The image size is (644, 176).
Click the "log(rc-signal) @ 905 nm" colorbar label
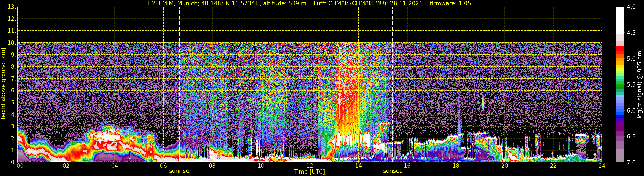point(640,85)
